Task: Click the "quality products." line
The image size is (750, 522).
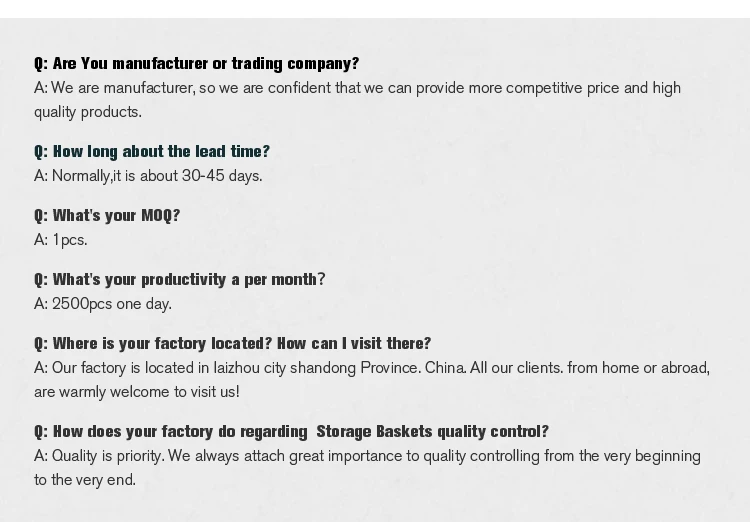Action: click(x=88, y=112)
